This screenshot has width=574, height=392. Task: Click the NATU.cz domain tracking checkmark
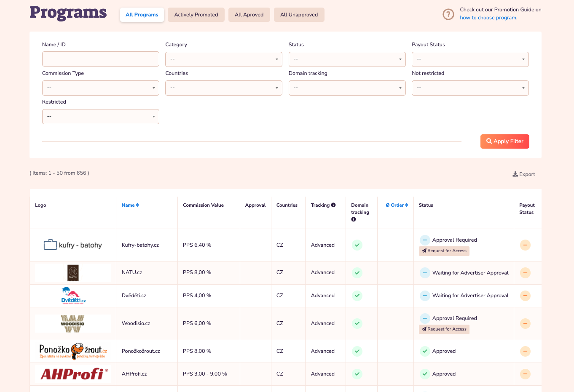(x=357, y=273)
